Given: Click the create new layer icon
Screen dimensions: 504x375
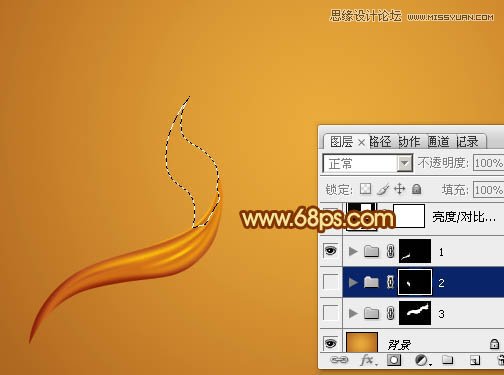Looking at the screenshot, I should (475, 360).
